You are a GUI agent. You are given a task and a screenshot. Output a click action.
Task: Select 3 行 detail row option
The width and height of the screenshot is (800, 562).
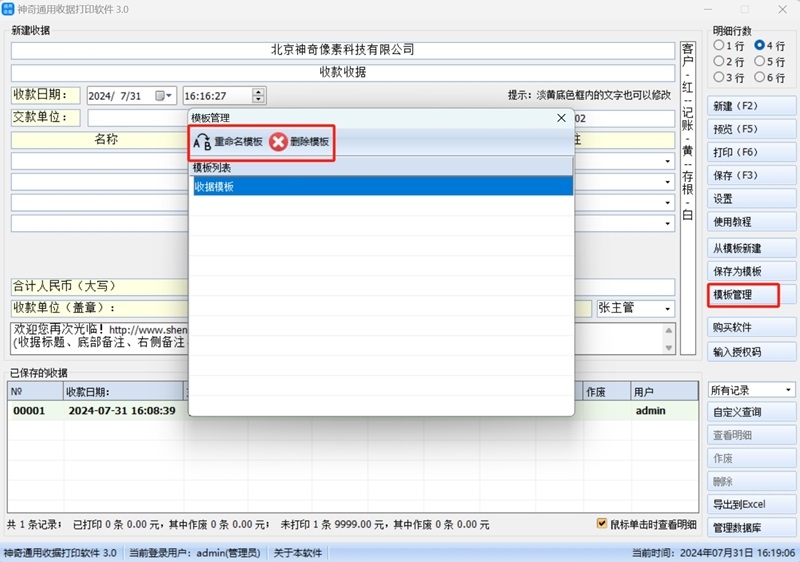[x=729, y=78]
